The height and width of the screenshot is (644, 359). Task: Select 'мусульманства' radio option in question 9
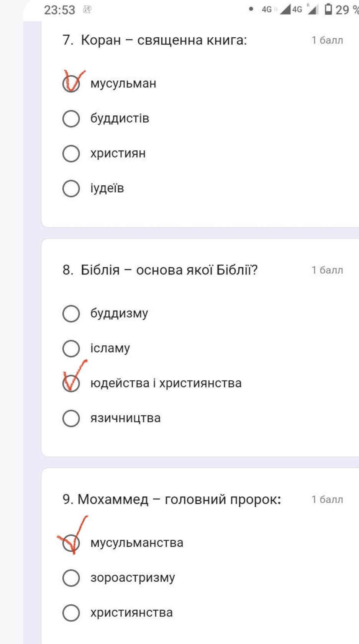71,543
